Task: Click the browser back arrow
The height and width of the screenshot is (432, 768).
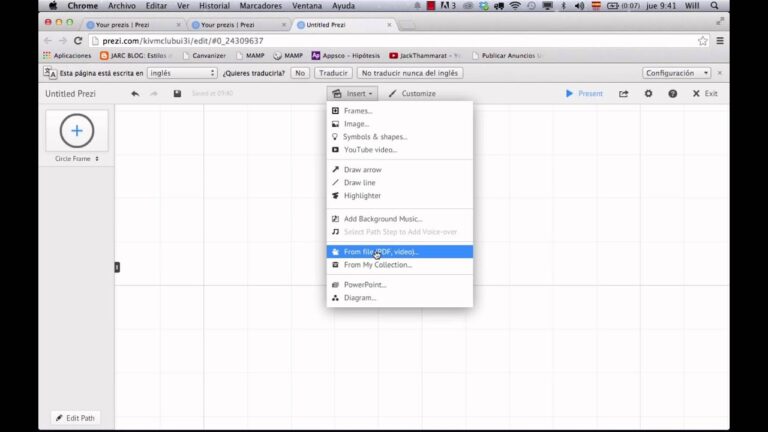Action: 48,41
